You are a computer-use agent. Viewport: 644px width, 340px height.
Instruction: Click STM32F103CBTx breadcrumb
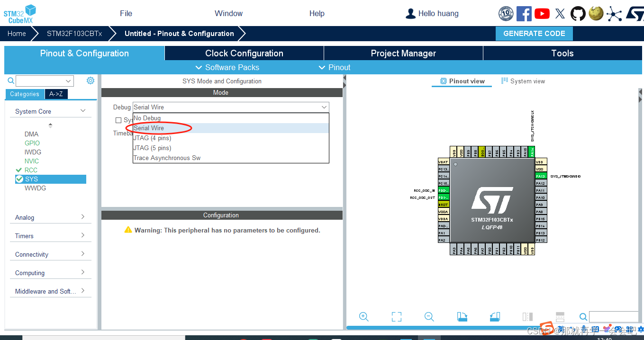click(74, 34)
